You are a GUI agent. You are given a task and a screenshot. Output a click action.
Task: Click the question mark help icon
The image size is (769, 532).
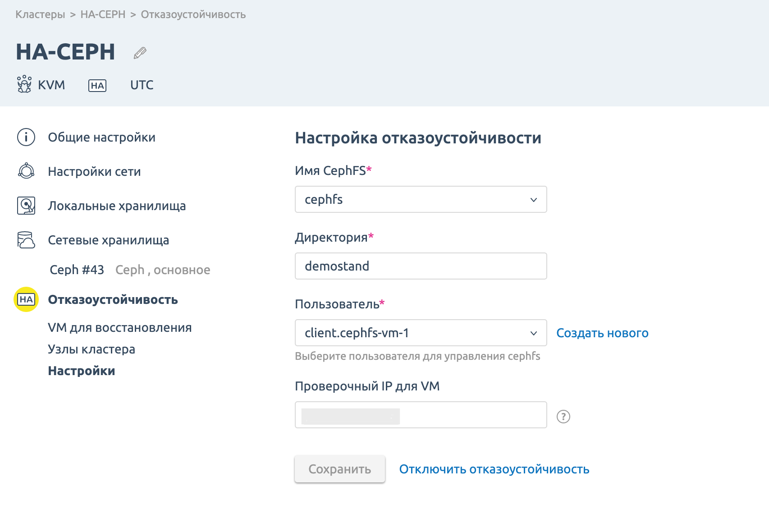pos(563,417)
